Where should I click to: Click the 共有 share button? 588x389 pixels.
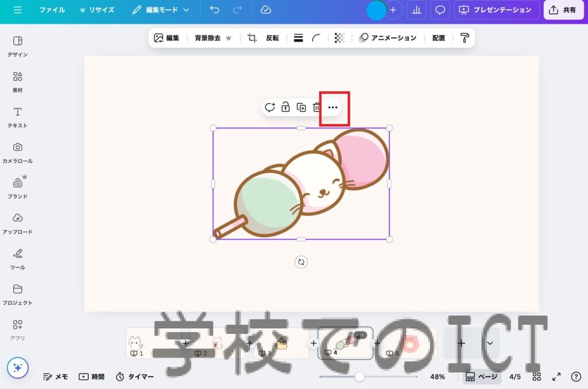(x=563, y=10)
